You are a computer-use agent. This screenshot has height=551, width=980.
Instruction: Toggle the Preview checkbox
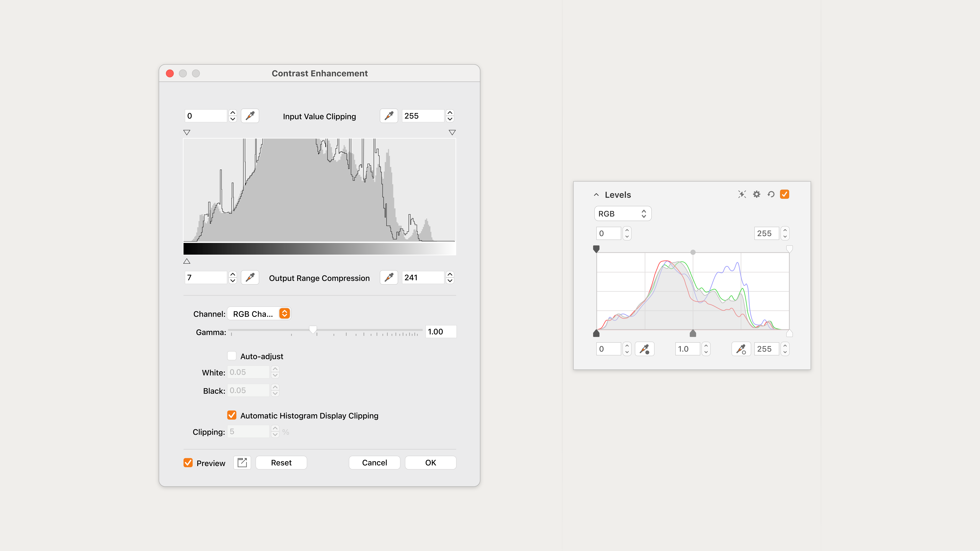click(188, 463)
